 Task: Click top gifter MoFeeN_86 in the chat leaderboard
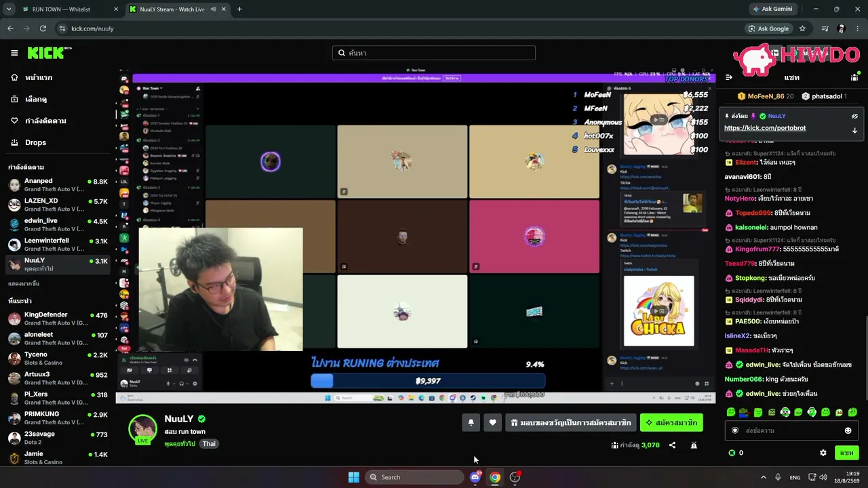[x=765, y=96]
